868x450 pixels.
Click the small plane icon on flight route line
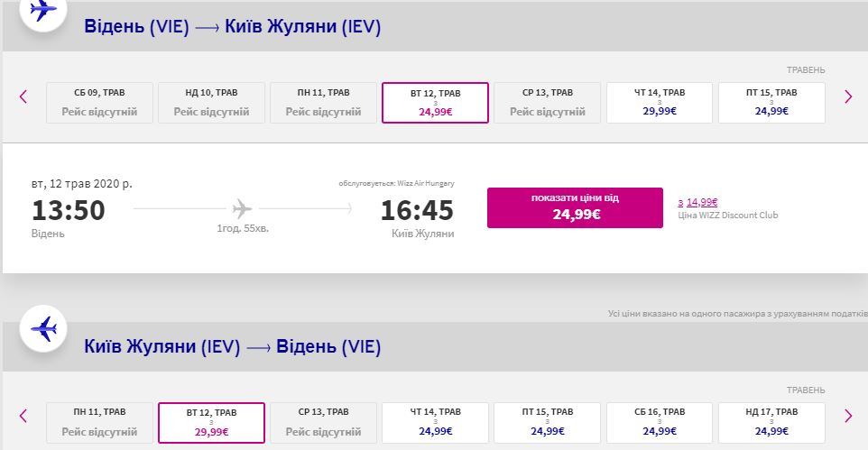242,209
